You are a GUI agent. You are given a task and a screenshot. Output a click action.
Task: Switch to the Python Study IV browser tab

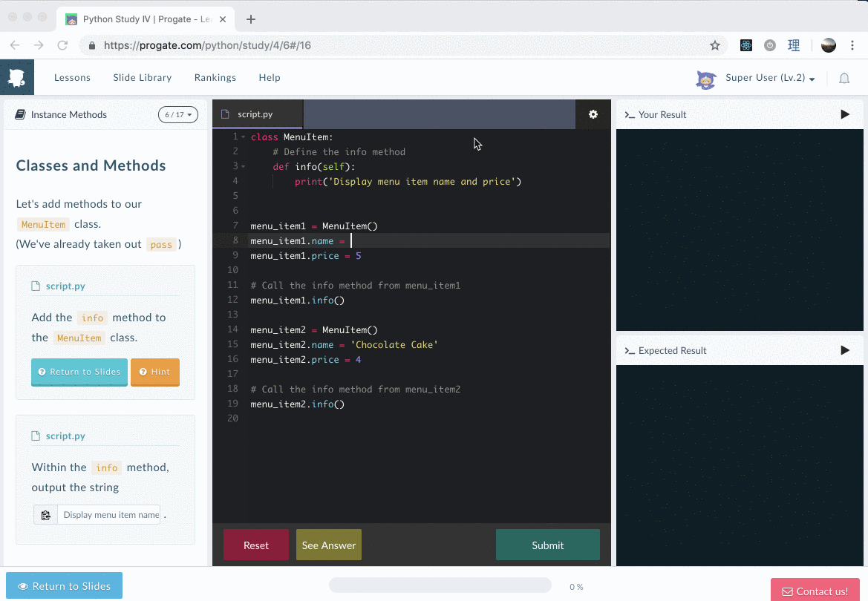tap(146, 19)
